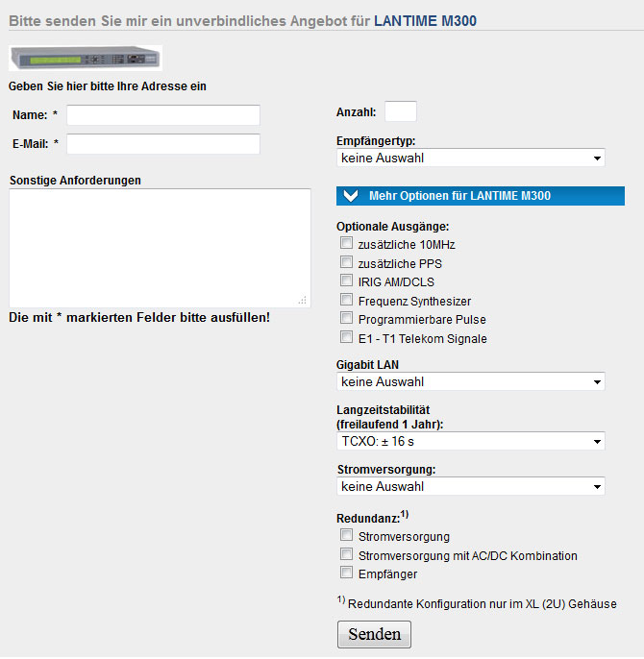This screenshot has width=644, height=659.
Task: Select the Frequenz Synthesizer checkbox
Action: coord(347,300)
